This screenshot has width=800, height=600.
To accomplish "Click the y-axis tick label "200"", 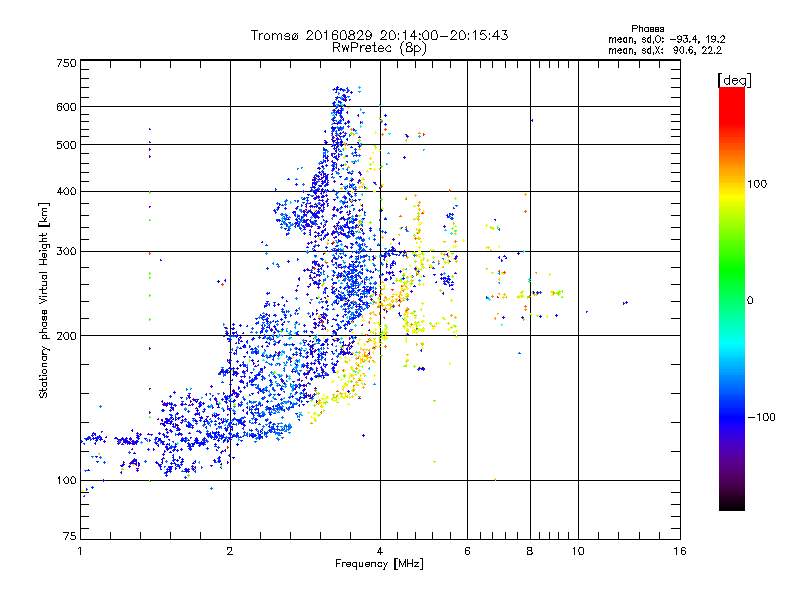I will pyautogui.click(x=66, y=336).
